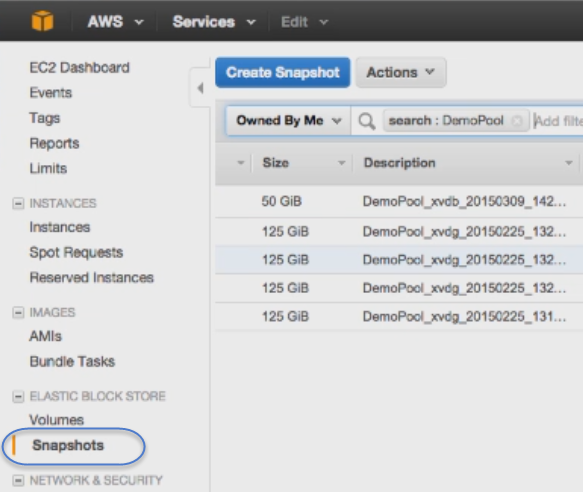Screen dimensions: 583x492
Task: Select DemoPool_xvdb_20150309_142 description
Action: pyautogui.click(x=464, y=202)
